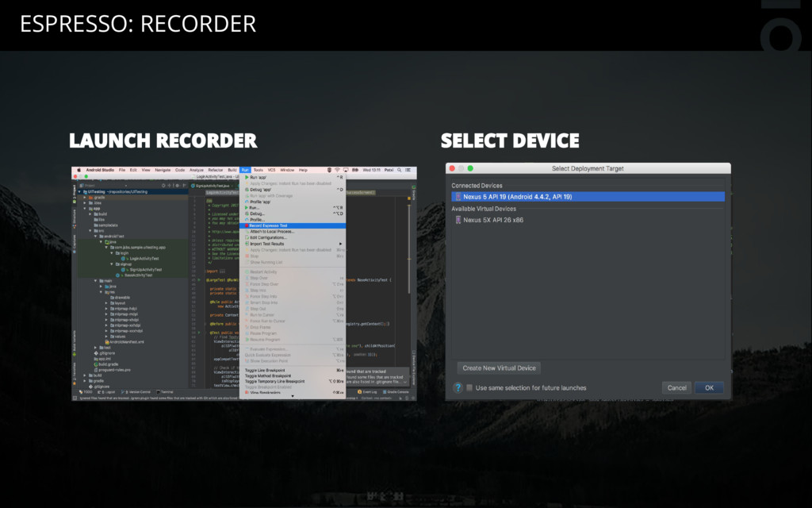812x508 pixels.
Task: Open the Window menu in menu bar
Action: [x=287, y=170]
